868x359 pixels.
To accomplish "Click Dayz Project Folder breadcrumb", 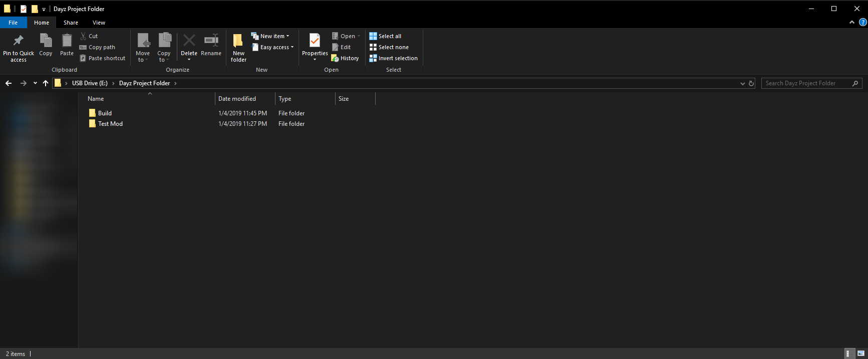I will tap(144, 83).
